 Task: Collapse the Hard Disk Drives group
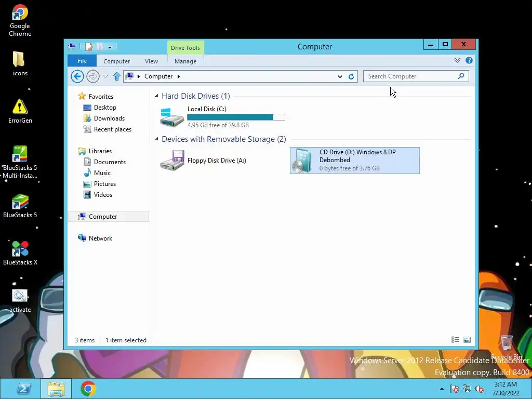[156, 96]
